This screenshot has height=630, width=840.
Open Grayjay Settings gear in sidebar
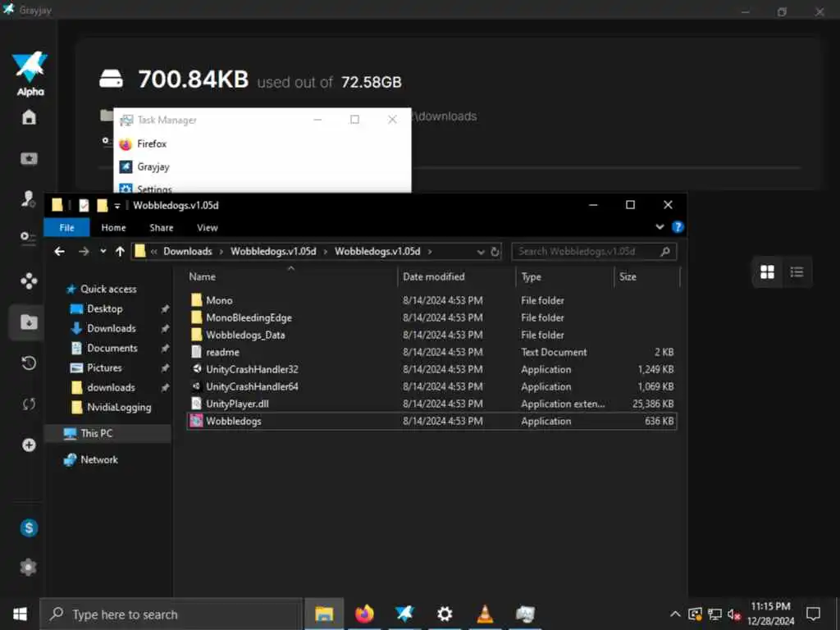29,567
